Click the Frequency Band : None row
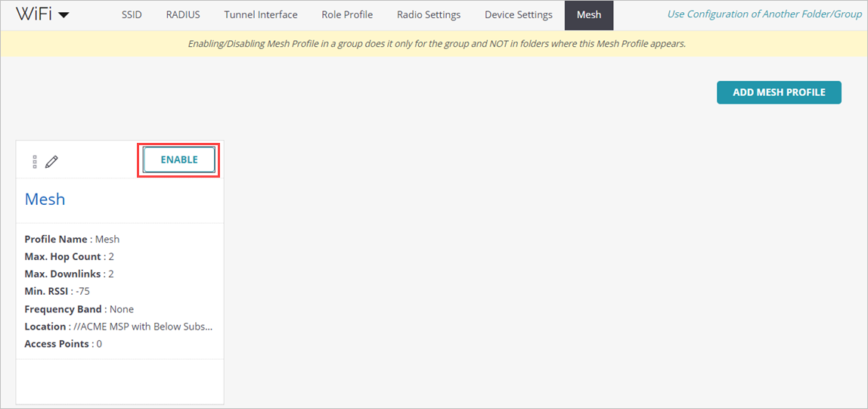868x409 pixels. [x=79, y=308]
